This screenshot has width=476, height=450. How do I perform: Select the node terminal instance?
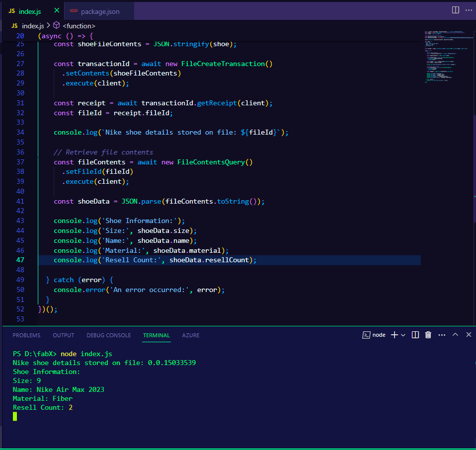[x=374, y=335]
